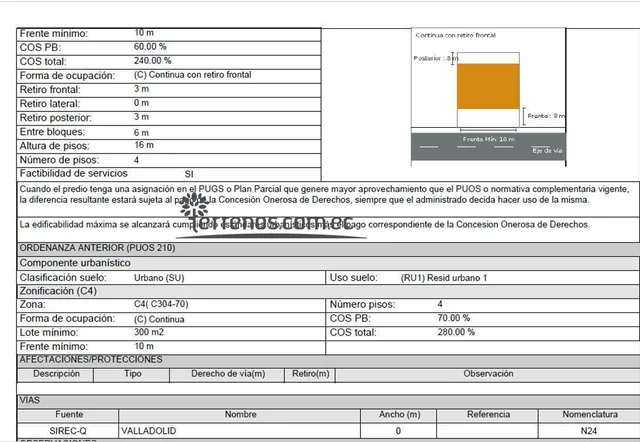Image resolution: width=640 pixels, height=442 pixels.
Task: Select the '300 m2' Lote mínimo value
Action: point(149,332)
